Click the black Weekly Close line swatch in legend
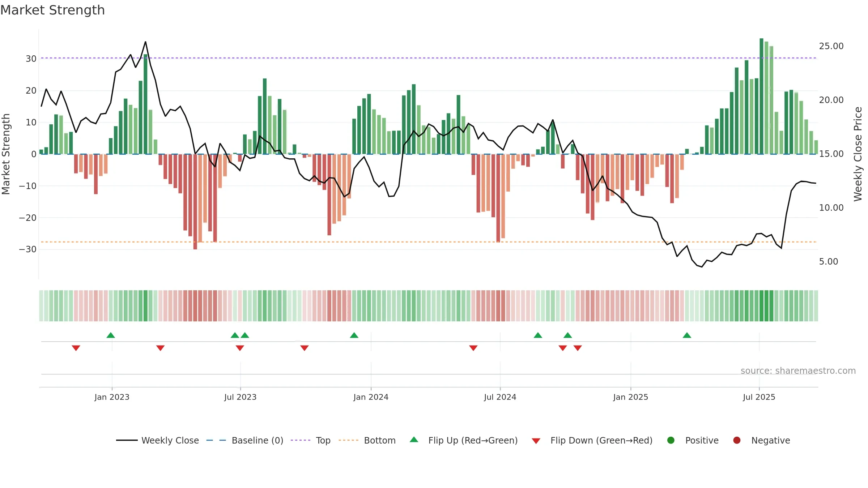The image size is (868, 488). [127, 440]
